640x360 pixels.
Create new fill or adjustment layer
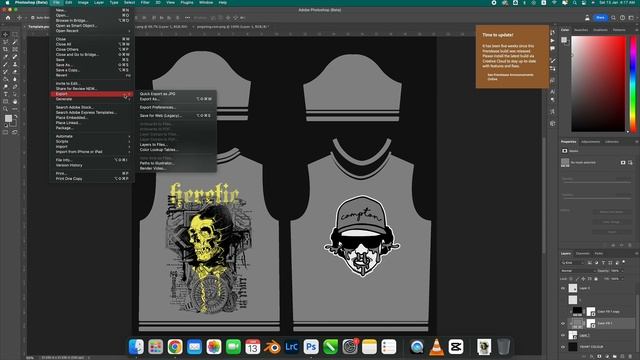pos(607,356)
